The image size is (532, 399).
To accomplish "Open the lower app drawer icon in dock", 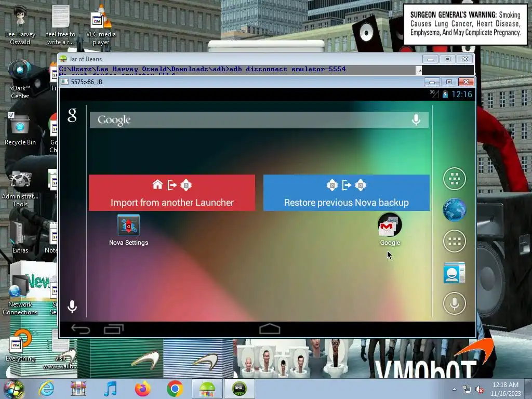I will [454, 241].
